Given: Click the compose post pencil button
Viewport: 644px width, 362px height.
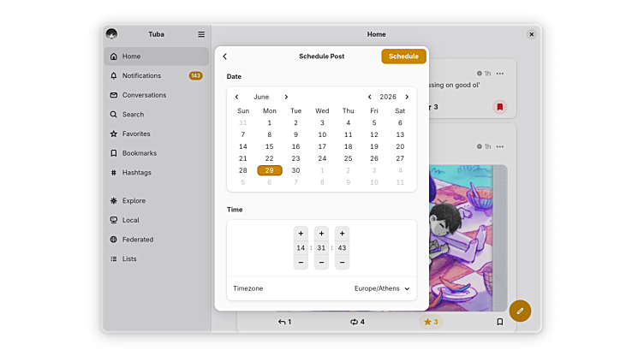Looking at the screenshot, I should point(520,311).
